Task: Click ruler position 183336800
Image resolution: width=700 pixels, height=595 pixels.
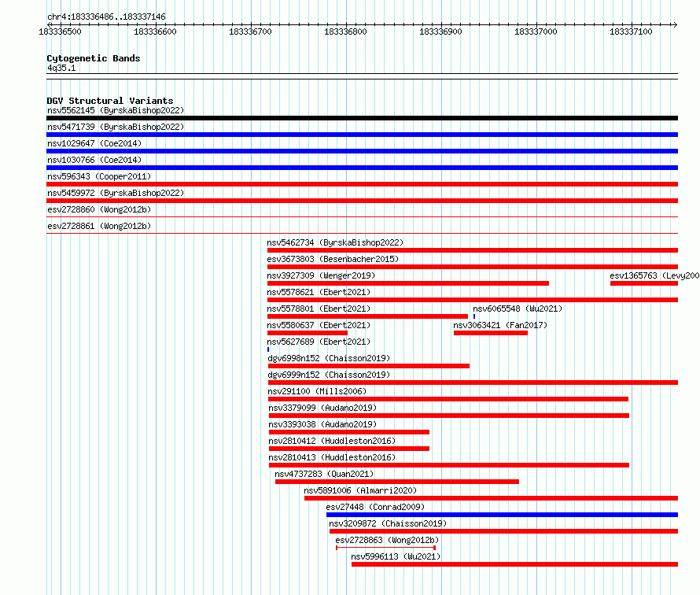Action: (345, 31)
